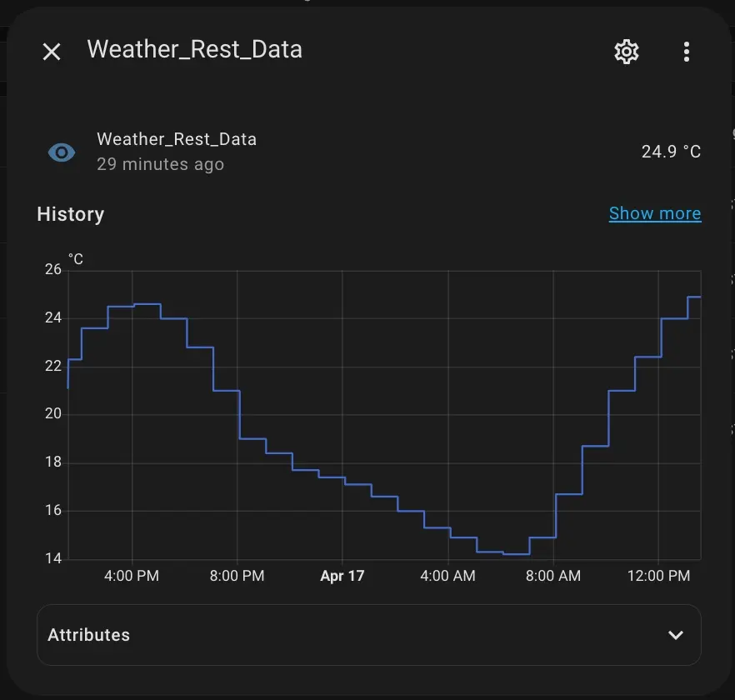Click the 4:00 PM axis label
This screenshot has width=735, height=700.
coord(132,576)
